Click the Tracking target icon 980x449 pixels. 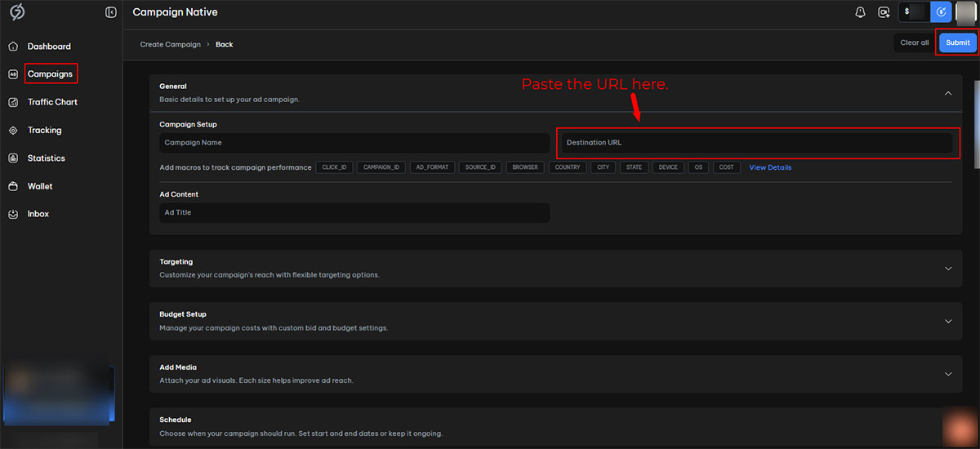click(x=13, y=131)
